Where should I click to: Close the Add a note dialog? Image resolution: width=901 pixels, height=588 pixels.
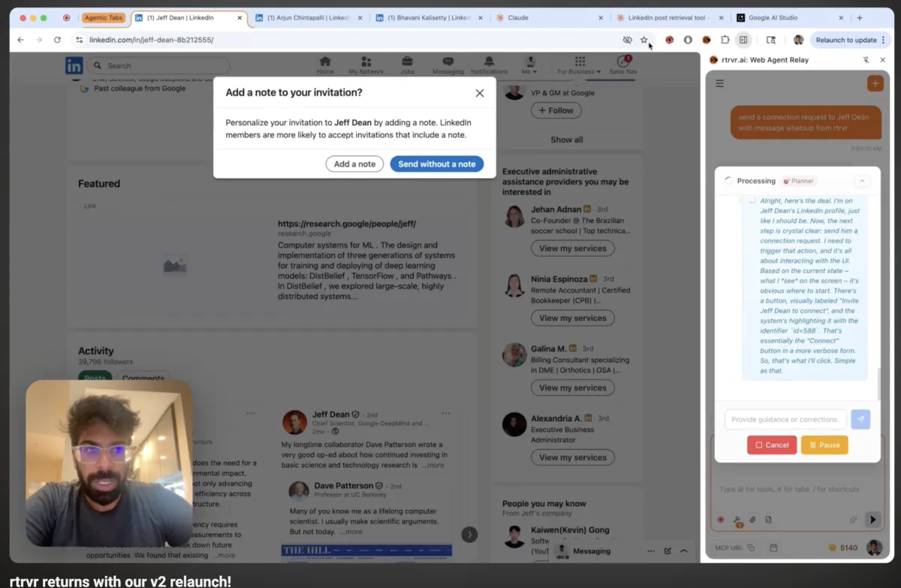click(x=479, y=93)
